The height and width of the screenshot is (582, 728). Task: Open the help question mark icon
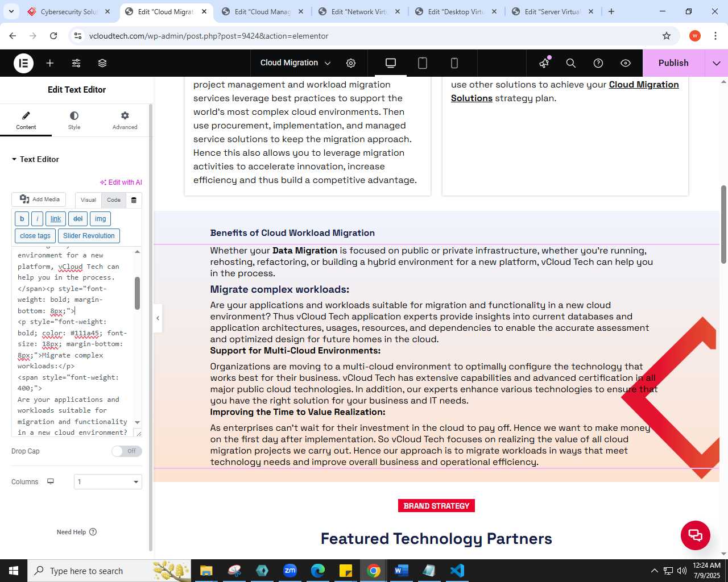[x=598, y=63]
